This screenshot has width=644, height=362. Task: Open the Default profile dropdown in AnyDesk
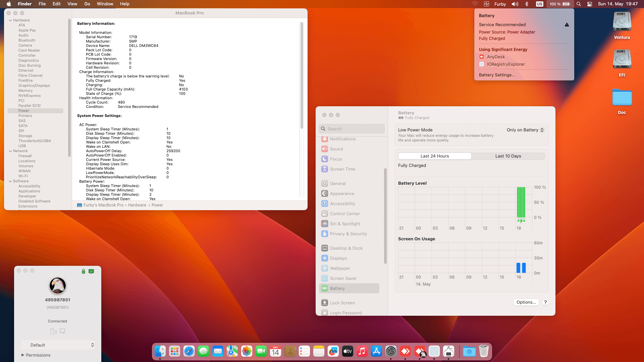coord(58,345)
